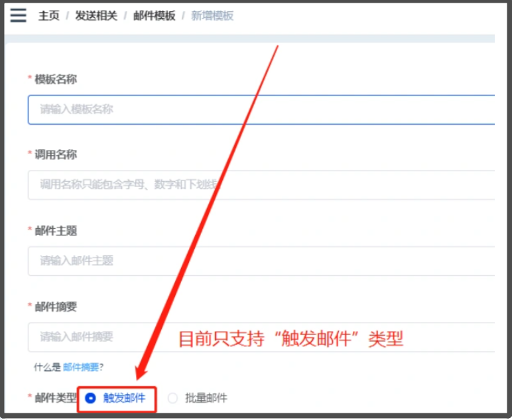Screen dimensions: 512x420
Task: Select the 触发邮件 radio circle
Action: pyautogui.click(x=90, y=398)
